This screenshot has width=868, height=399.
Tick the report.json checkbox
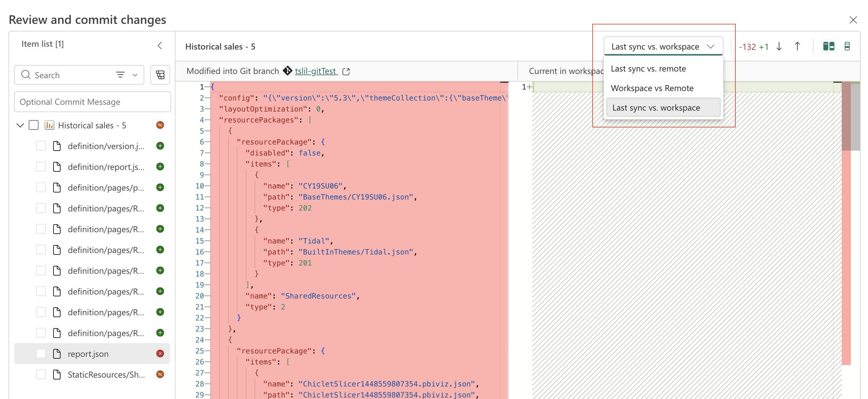click(x=41, y=353)
